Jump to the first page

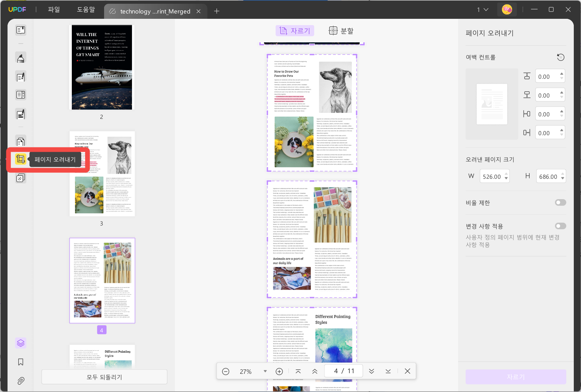click(x=298, y=371)
